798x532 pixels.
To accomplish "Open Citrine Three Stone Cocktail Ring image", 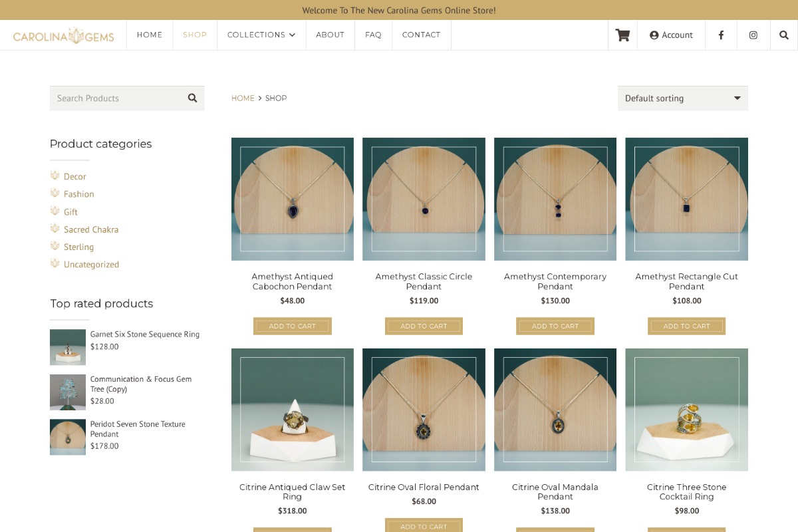I will [686, 410].
